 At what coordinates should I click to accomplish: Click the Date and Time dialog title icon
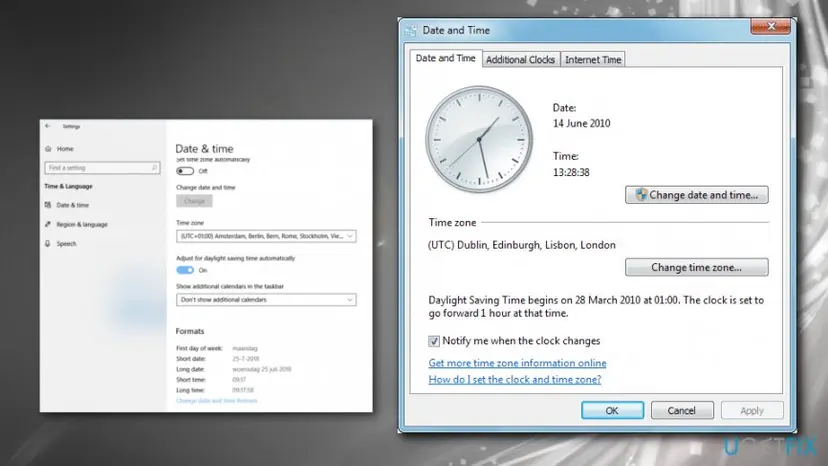pyautogui.click(x=410, y=31)
